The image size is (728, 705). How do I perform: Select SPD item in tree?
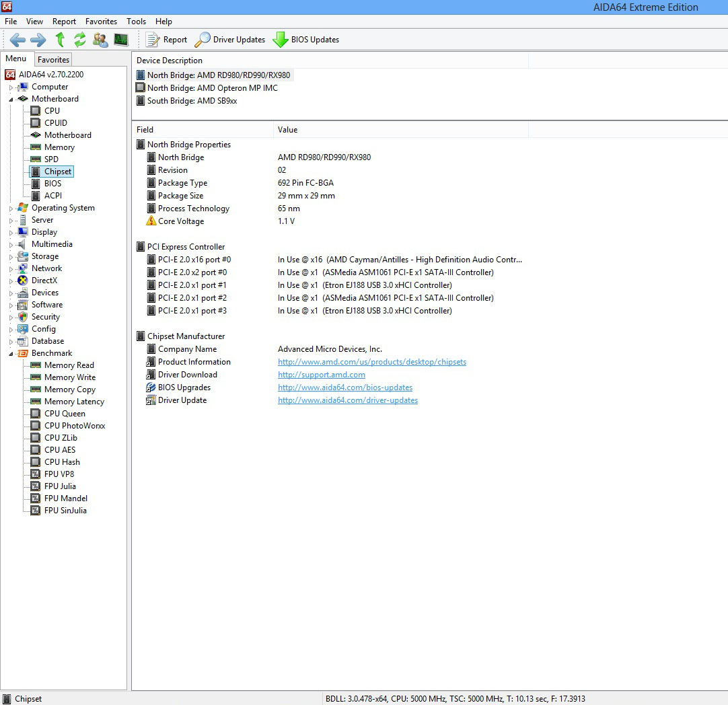51,159
